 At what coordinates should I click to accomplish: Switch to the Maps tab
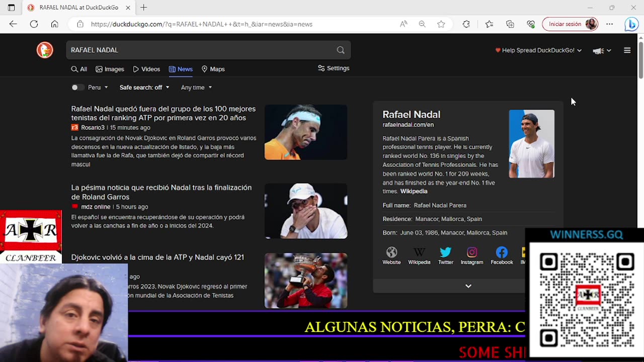(213, 69)
